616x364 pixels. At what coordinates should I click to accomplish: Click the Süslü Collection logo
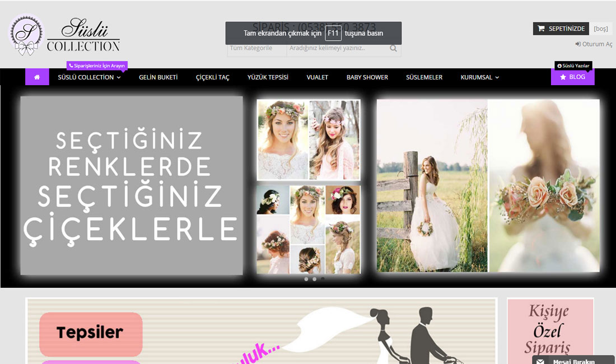(64, 36)
